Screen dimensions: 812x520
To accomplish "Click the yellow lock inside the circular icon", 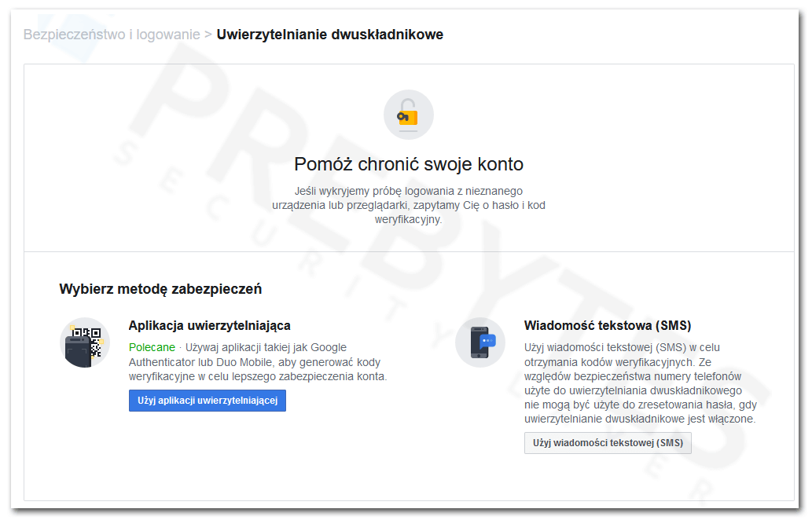I will [x=407, y=117].
